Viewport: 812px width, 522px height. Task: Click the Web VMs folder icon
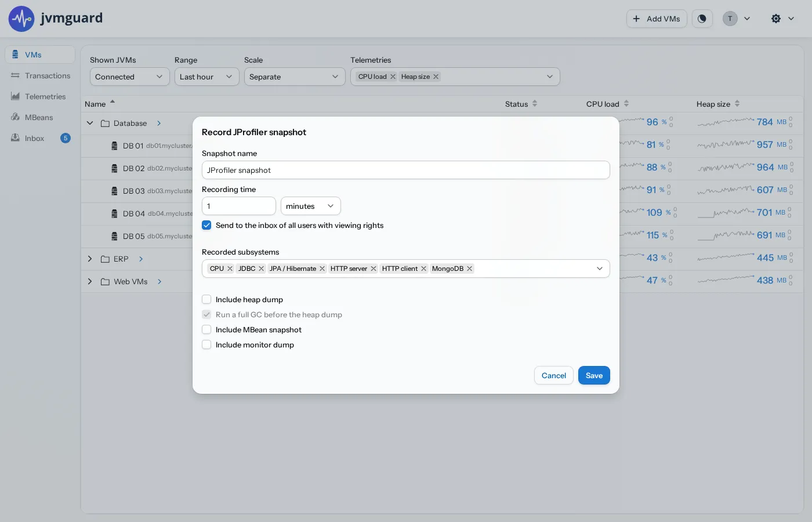(105, 281)
